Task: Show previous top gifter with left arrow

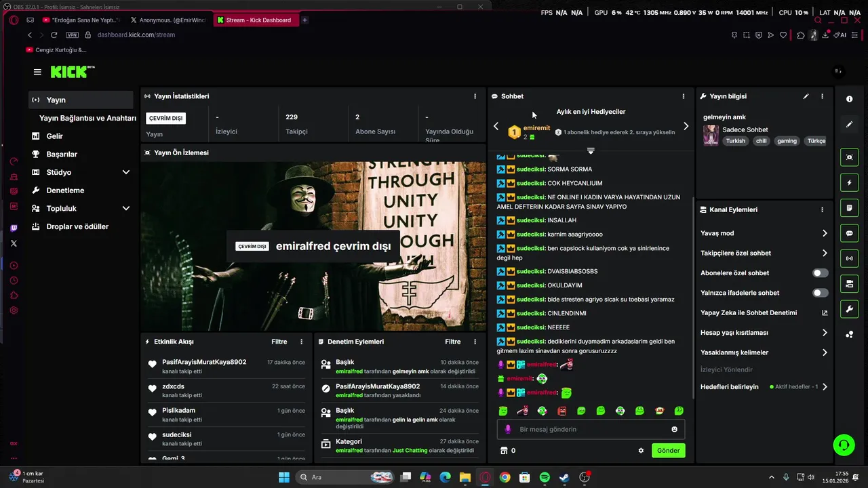Action: [496, 126]
